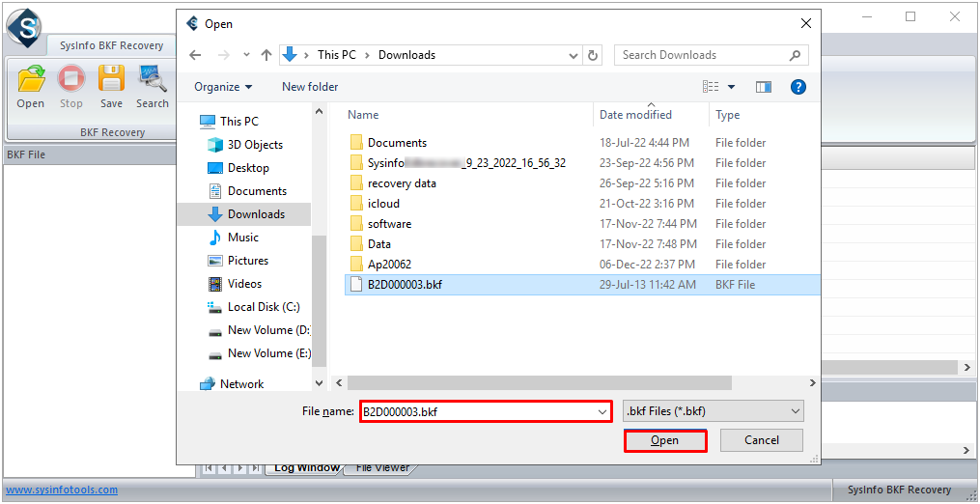Click This PC in the address path
The height and width of the screenshot is (504, 980).
coord(337,55)
